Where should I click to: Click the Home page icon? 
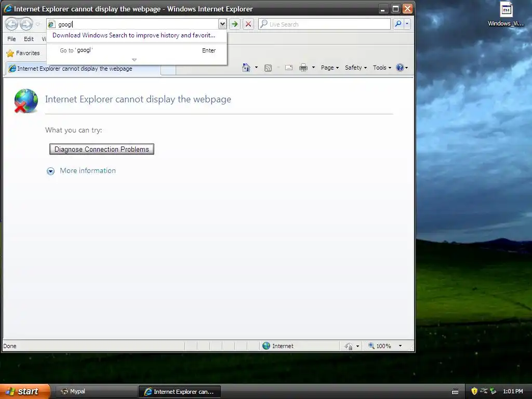click(x=246, y=68)
